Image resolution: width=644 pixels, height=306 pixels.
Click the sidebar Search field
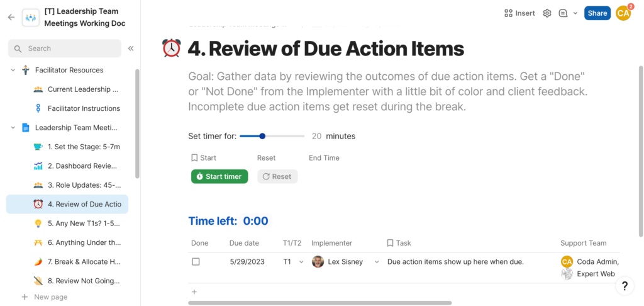(x=65, y=48)
